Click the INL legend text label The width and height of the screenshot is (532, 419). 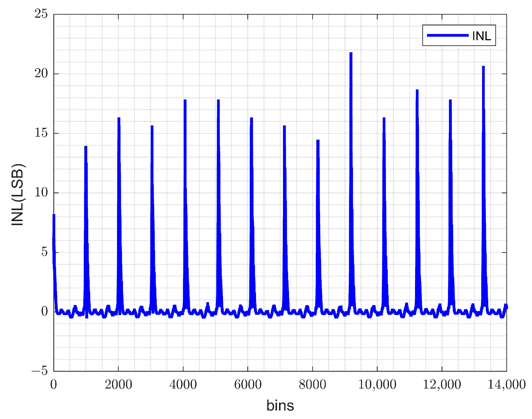click(481, 36)
